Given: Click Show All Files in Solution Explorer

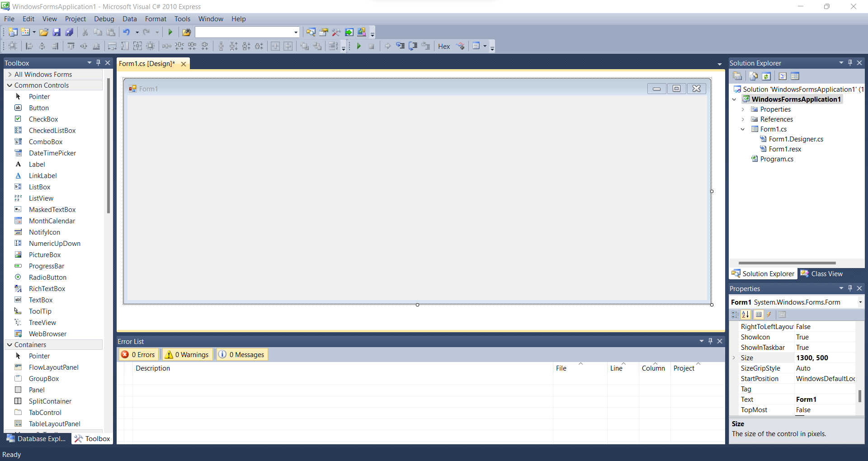Looking at the screenshot, I should [x=754, y=76].
